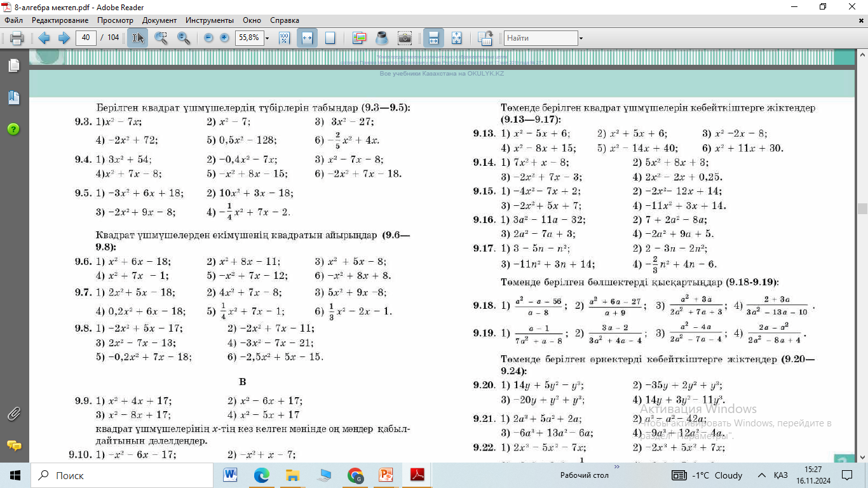This screenshot has height=488, width=868.
Task: Click the section letter B heading
Action: click(x=242, y=382)
